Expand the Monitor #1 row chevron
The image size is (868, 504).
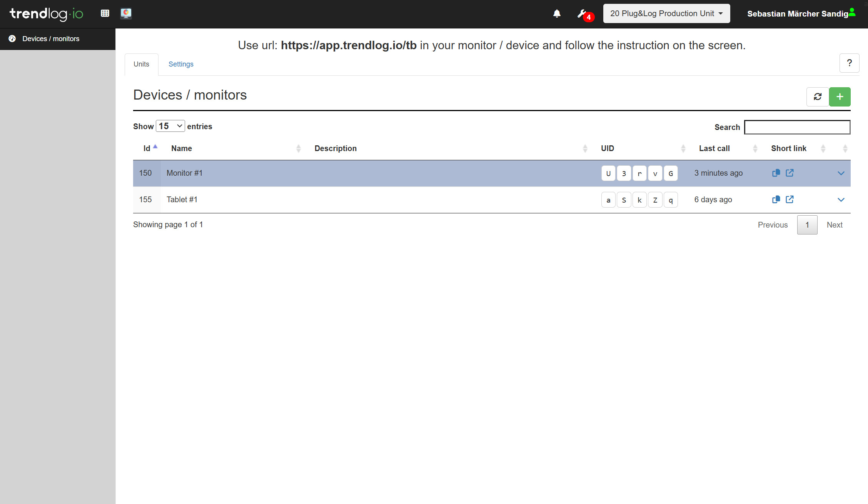(x=841, y=173)
